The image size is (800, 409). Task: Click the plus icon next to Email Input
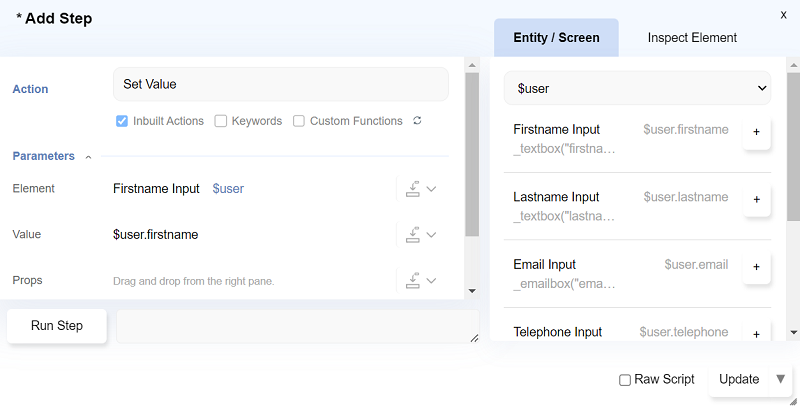[756, 267]
